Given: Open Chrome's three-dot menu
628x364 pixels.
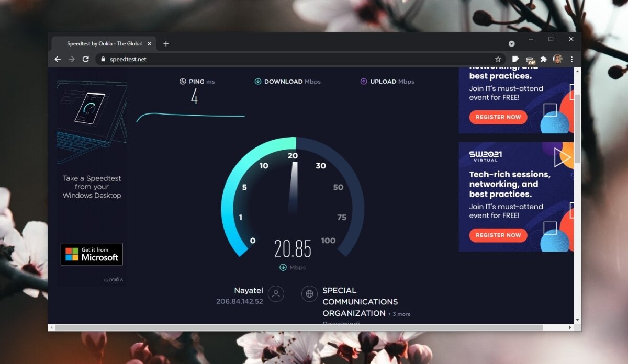Looking at the screenshot, I should (571, 59).
